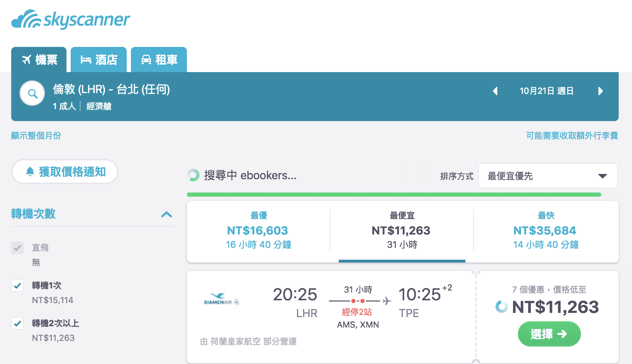Click the green search progress bar
Image resolution: width=632 pixels, height=364 pixels.
click(x=394, y=195)
